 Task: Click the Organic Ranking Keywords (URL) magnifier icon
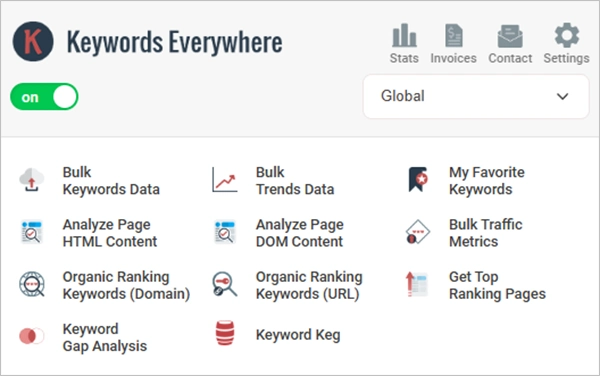tap(225, 284)
